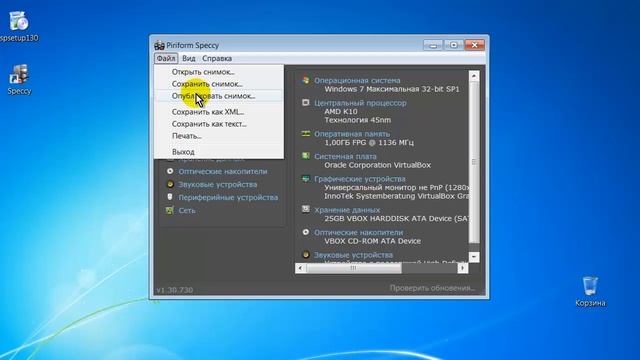640x360 pixels.
Task: Click the Oracle Corporation VirtualBox text
Action: (378, 165)
